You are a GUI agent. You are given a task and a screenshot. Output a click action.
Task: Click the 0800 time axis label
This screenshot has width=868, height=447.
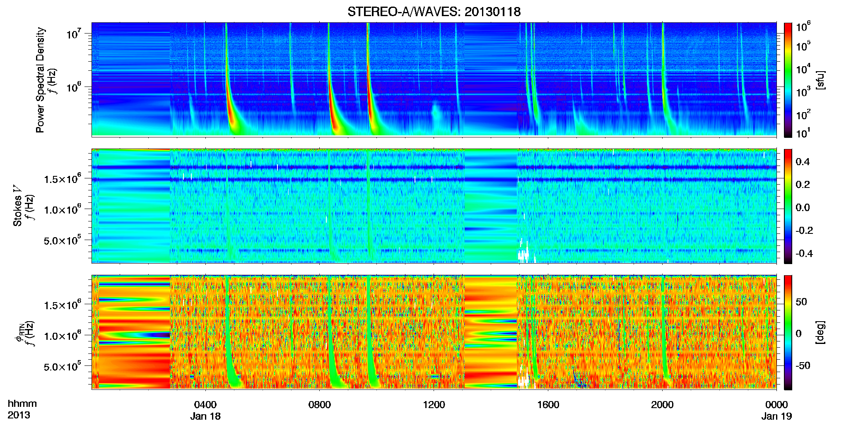click(x=320, y=405)
